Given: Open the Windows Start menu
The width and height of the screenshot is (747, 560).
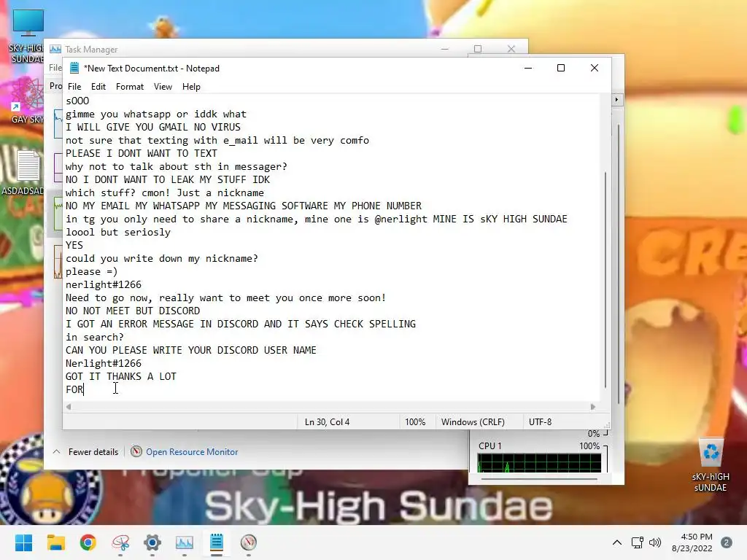Looking at the screenshot, I should 23,542.
